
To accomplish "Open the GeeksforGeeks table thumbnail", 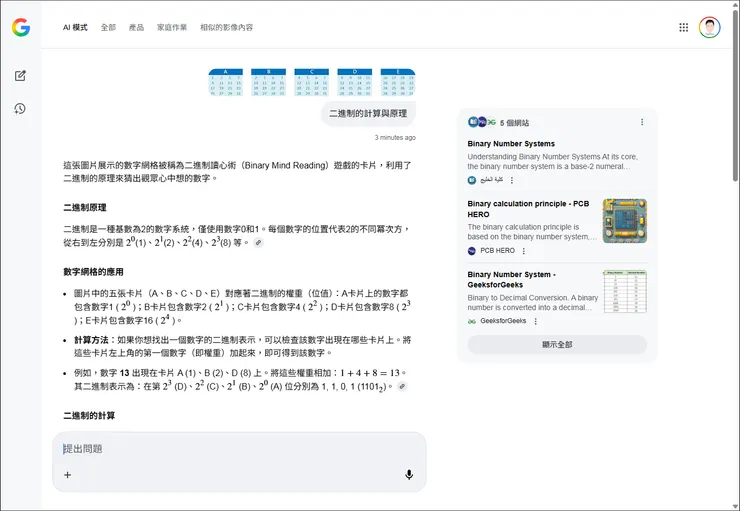I will (625, 291).
